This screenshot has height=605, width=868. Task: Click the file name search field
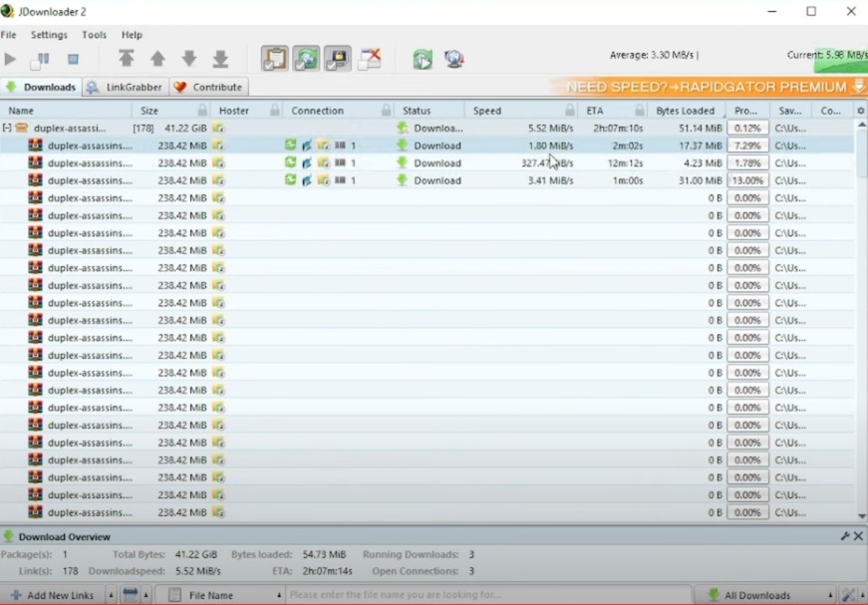click(488, 595)
